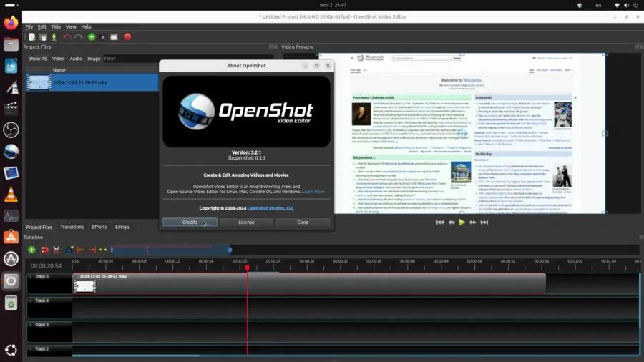
Task: Switch to the Emojis tab
Action: 122,227
